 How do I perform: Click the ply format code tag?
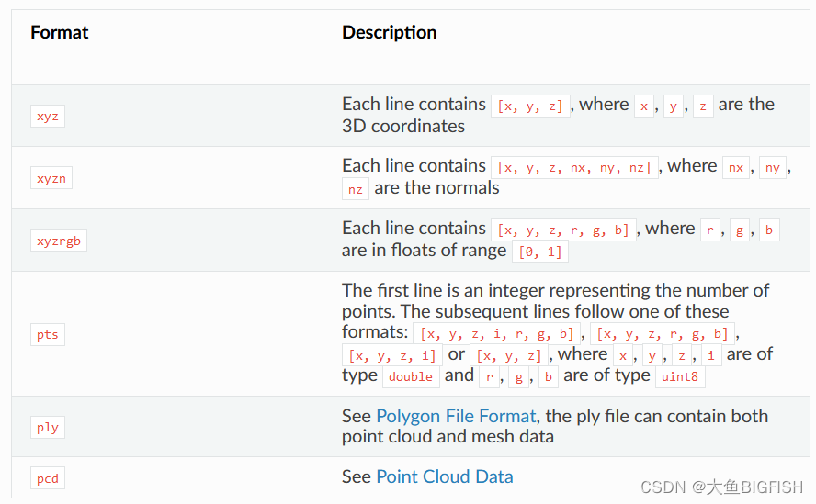coord(48,428)
